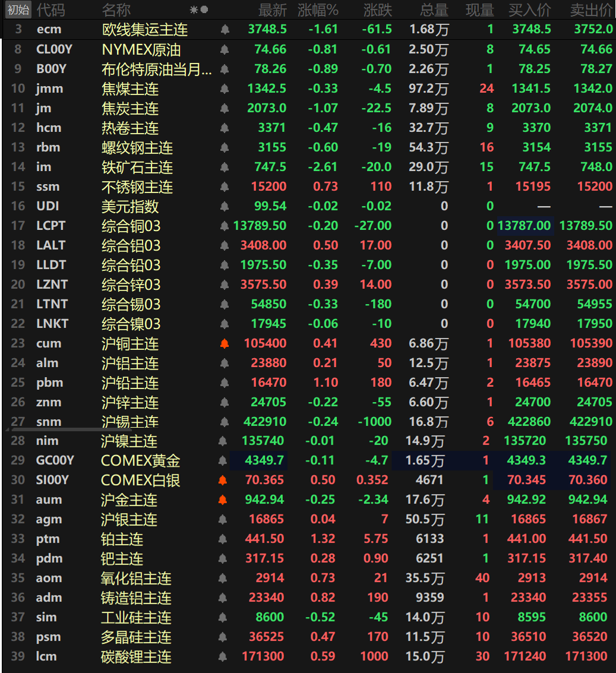Click the orange active bell for 沪金主连
Screen dimensions: 616x673
coord(222,500)
